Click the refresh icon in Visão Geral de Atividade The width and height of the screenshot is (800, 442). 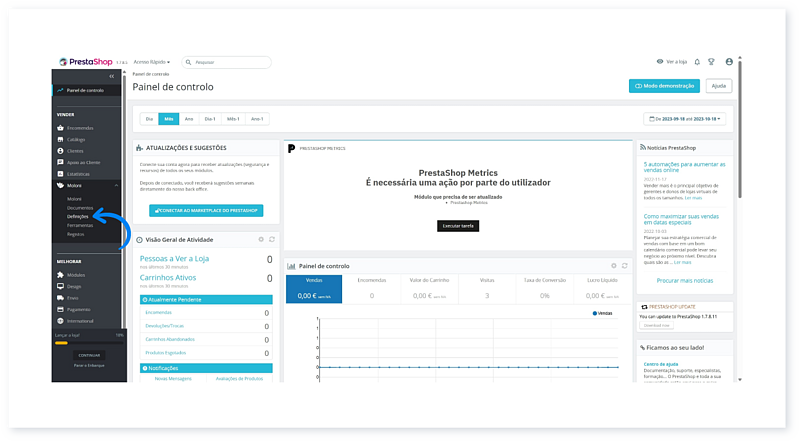[271, 239]
